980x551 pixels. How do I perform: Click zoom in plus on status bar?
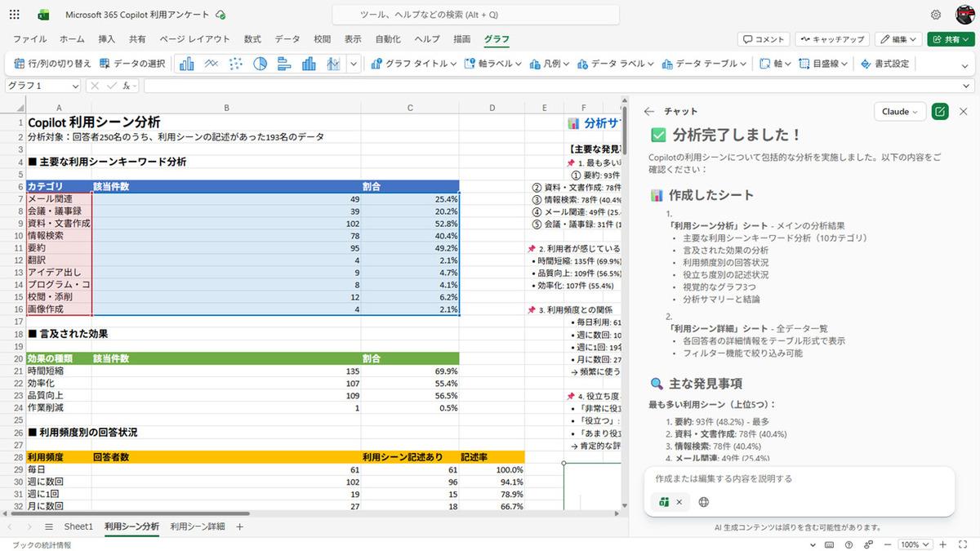943,544
